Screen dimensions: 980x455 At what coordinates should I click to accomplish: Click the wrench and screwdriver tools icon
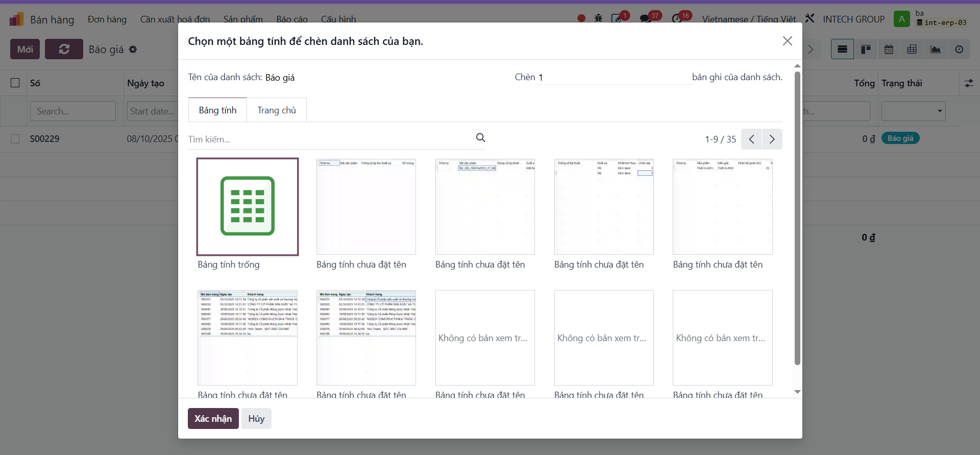[810, 18]
